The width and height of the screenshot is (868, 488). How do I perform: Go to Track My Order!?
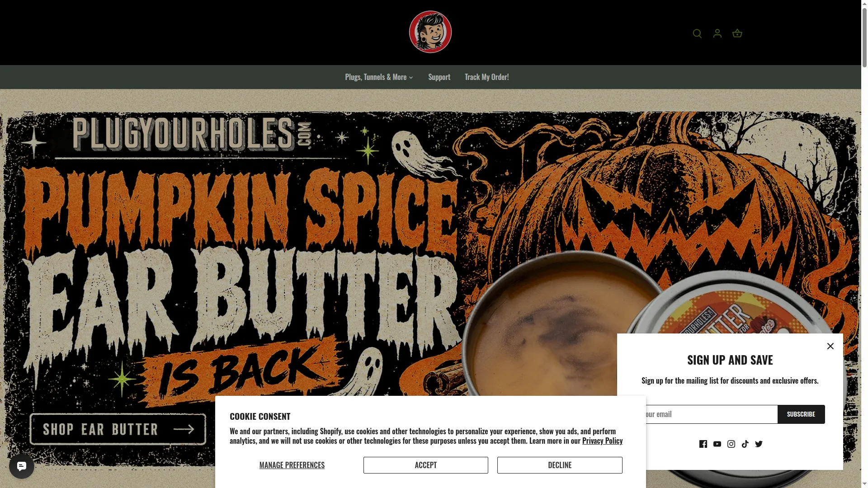pos(486,77)
